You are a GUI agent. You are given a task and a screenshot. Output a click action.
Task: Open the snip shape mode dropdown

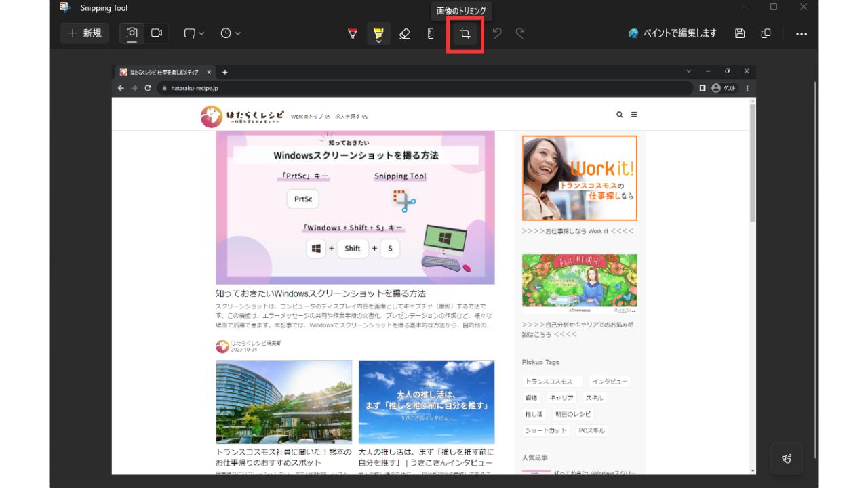pos(194,33)
